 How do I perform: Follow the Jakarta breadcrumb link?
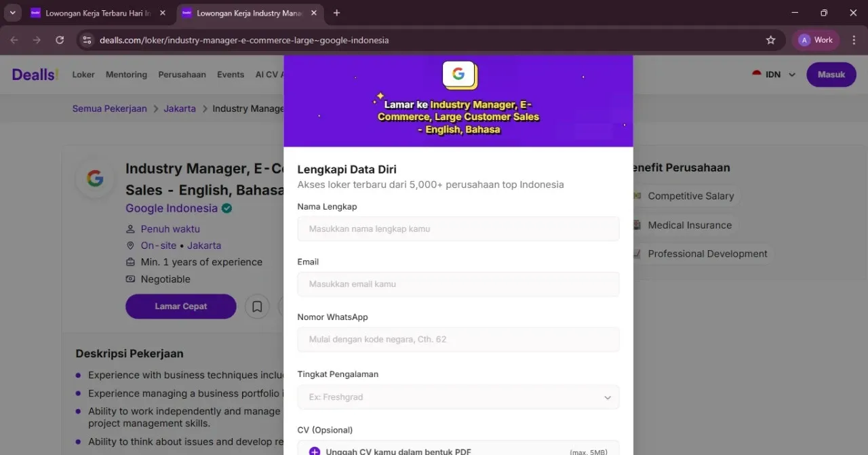[180, 108]
